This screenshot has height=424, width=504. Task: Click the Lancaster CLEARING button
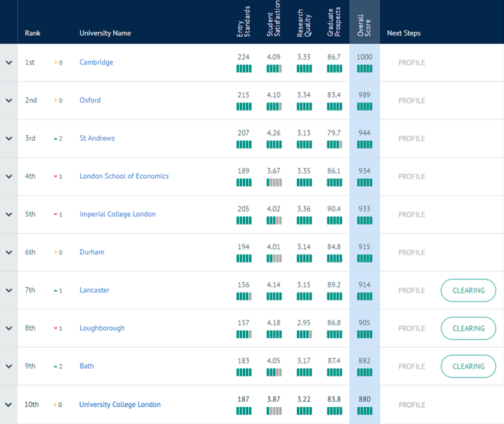469,291
